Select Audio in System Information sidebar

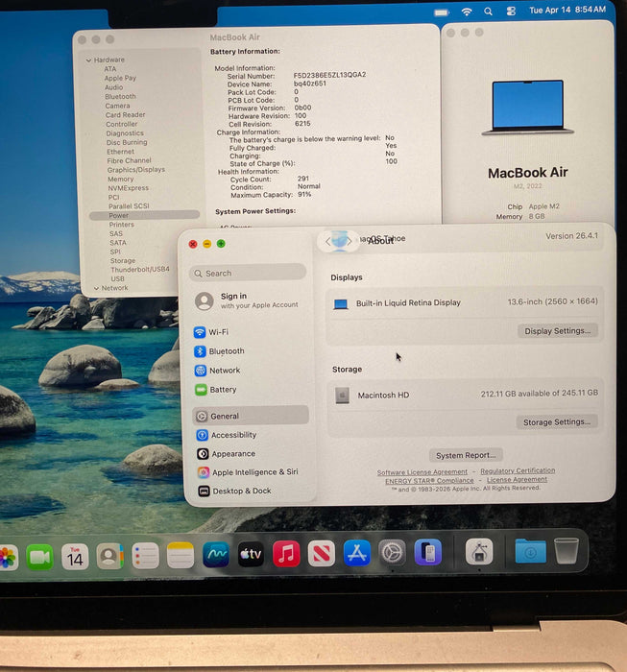point(114,87)
